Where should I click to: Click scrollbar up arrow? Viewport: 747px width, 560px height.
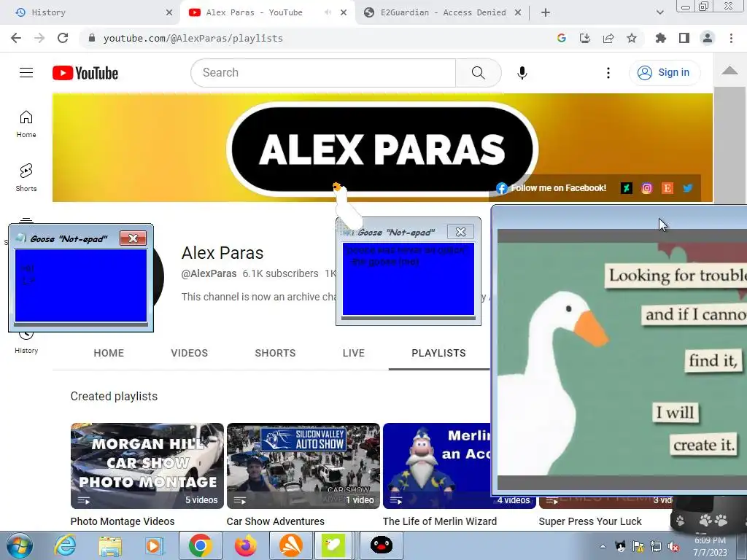pyautogui.click(x=729, y=71)
